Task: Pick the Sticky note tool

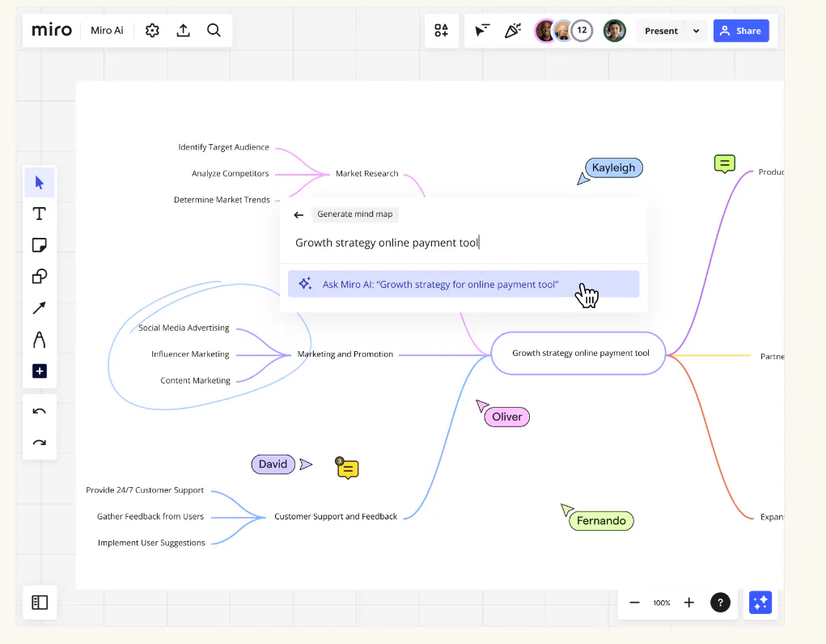Action: 40,245
